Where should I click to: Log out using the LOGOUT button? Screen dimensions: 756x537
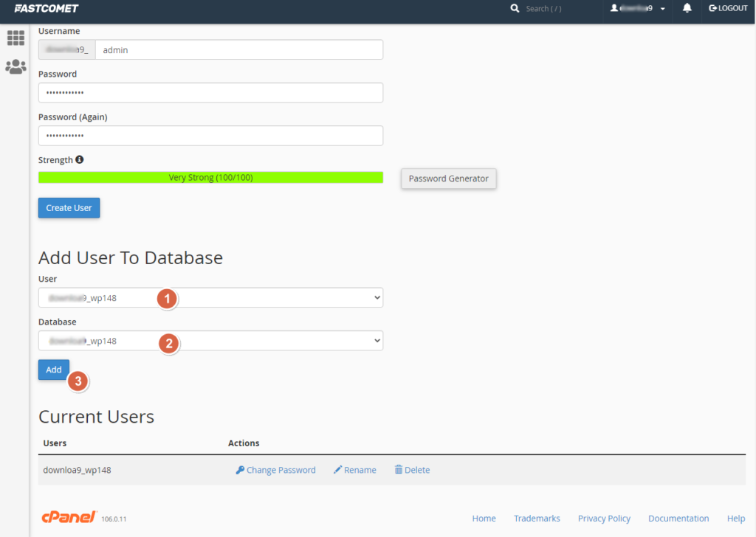[x=728, y=8]
